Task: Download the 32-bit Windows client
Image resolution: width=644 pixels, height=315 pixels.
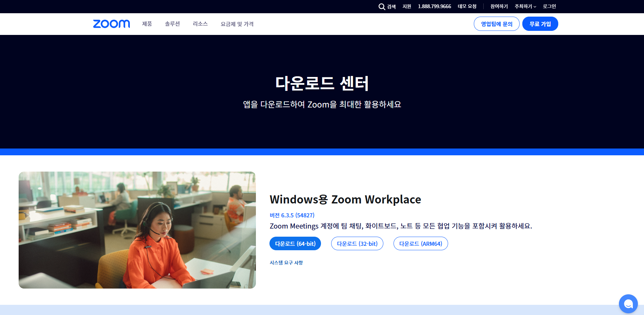Action: 357,243
